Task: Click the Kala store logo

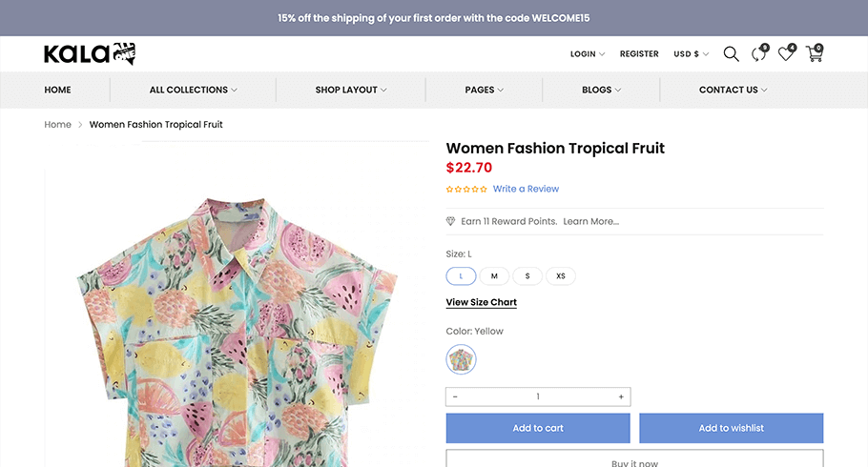Action: (x=90, y=53)
